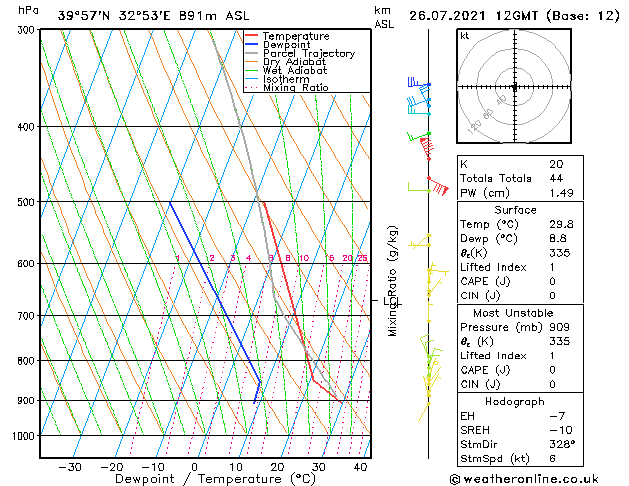Click the hodograph center point
This screenshot has height=486, width=629.
coord(515,87)
